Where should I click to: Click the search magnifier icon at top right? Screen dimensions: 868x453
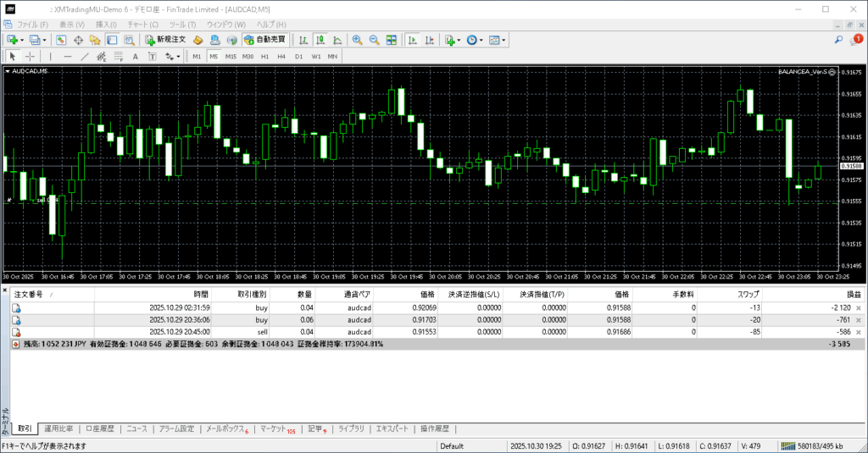coord(839,40)
